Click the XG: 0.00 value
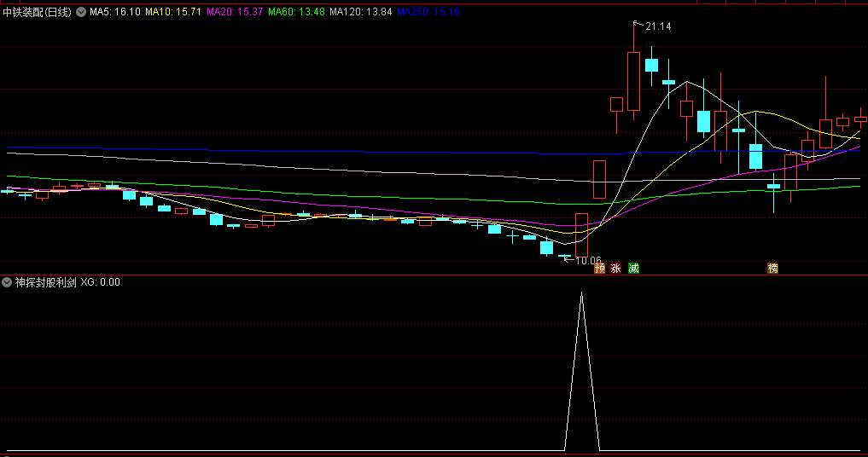868x457 pixels. (x=100, y=282)
